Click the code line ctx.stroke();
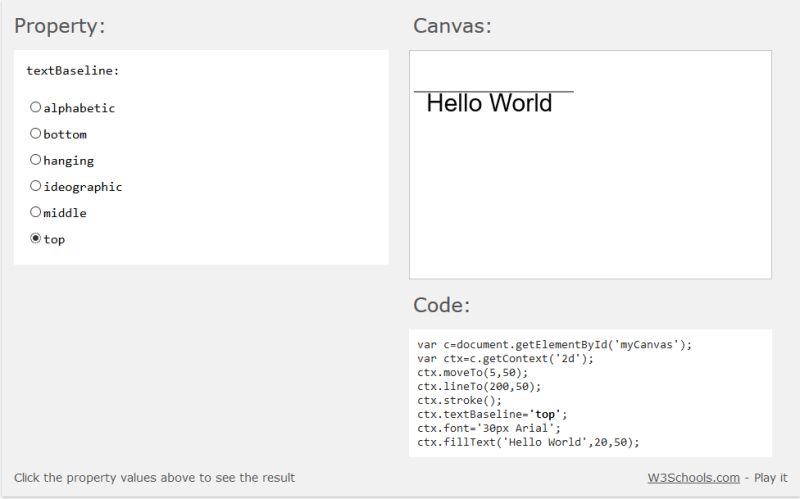This screenshot has width=800, height=499. coord(459,400)
